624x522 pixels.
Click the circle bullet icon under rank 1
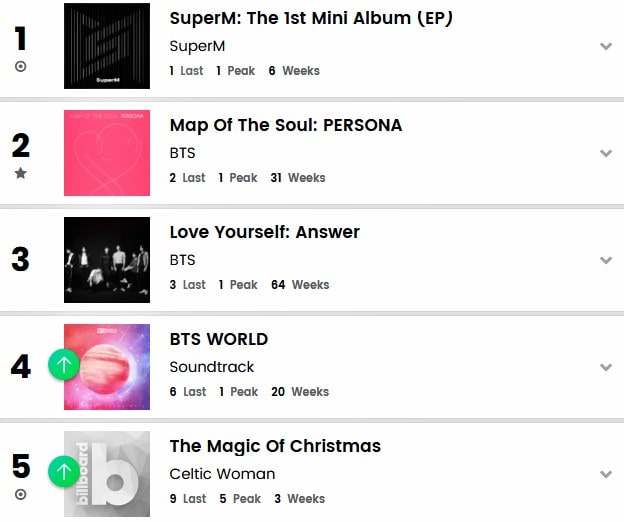(21, 67)
